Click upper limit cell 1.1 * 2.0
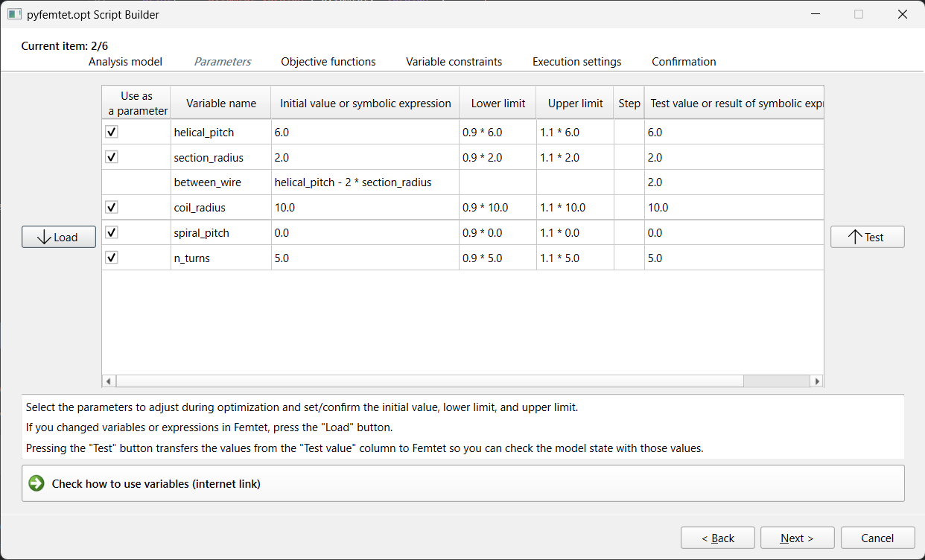 [x=576, y=157]
